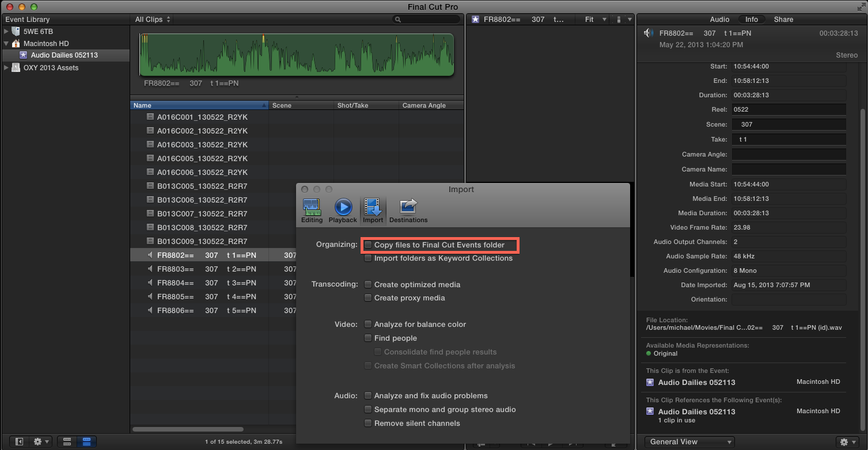Click the audio speaker icon for FR8806== clip
The width and height of the screenshot is (868, 450).
pos(150,310)
